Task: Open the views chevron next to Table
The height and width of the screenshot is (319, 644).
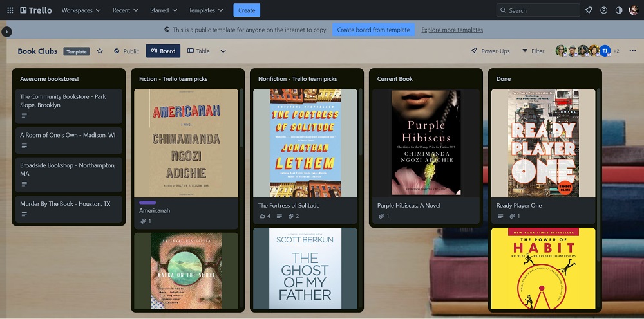Action: [223, 51]
